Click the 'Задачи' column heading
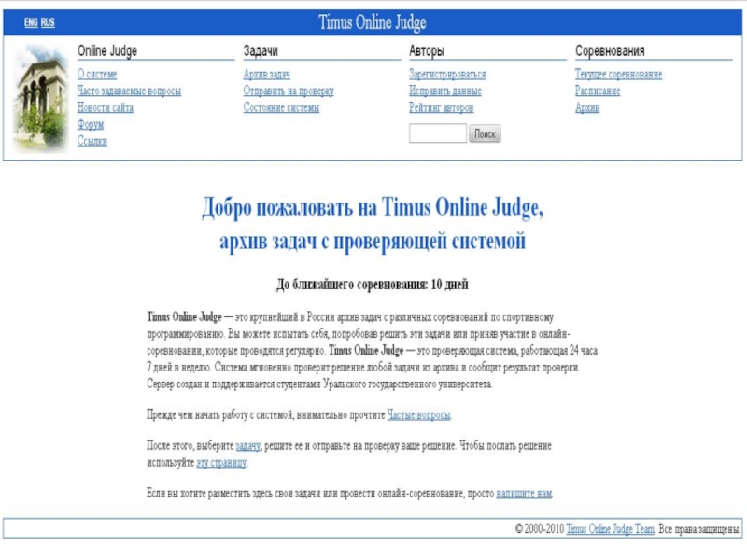Image resolution: width=747 pixels, height=560 pixels. [x=261, y=51]
